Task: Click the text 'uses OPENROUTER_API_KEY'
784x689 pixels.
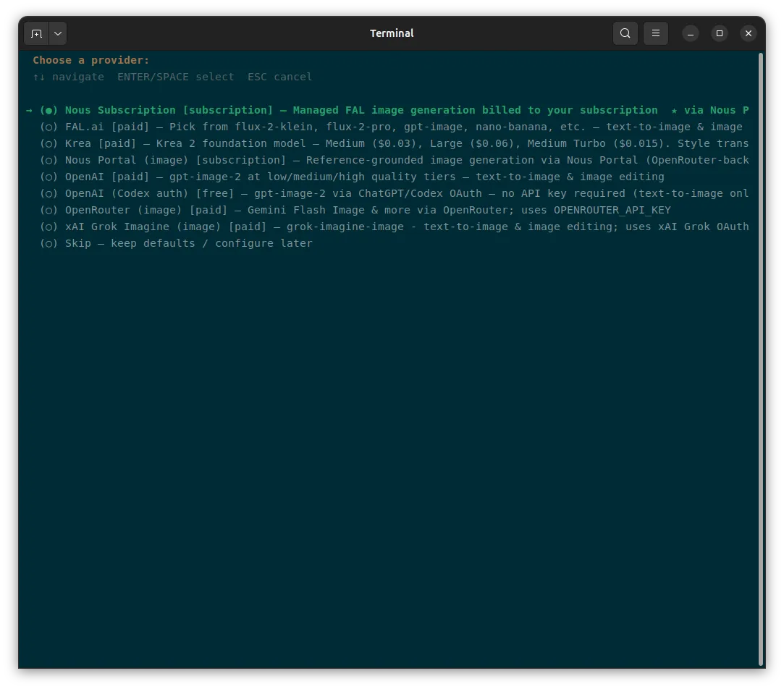Action: tap(596, 211)
